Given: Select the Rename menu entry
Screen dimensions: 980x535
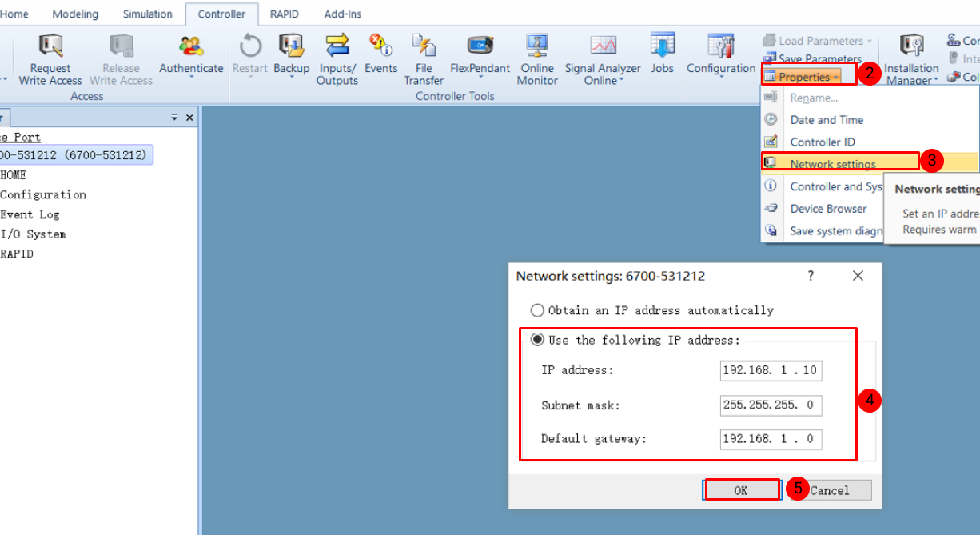Looking at the screenshot, I should (814, 98).
